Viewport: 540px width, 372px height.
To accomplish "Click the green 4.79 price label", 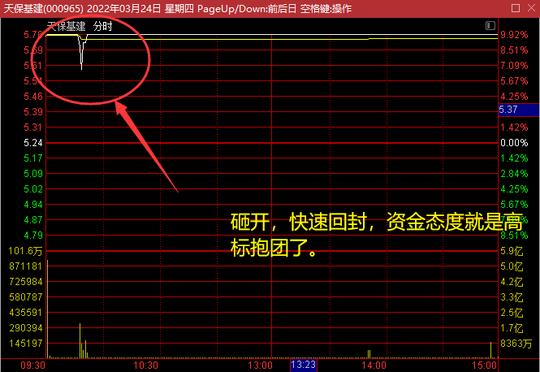I will point(33,235).
